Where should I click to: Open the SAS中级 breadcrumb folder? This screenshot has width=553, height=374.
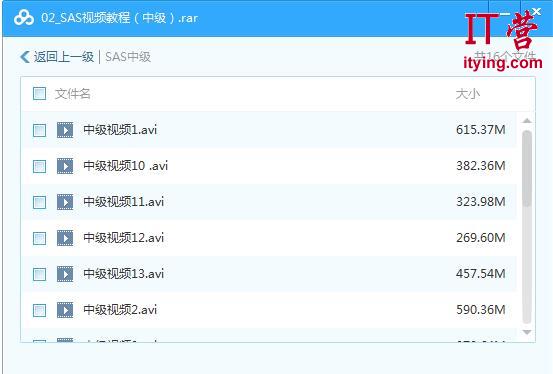pos(128,57)
